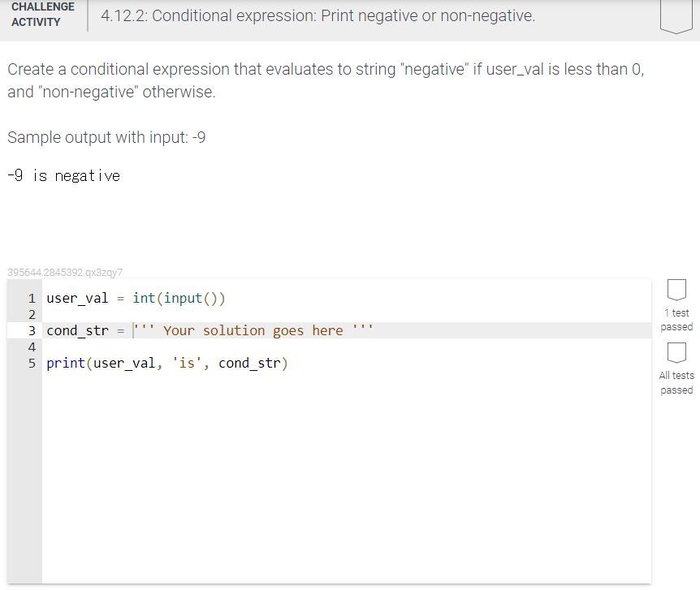Click the 'print' keyword on line 5

click(x=63, y=363)
